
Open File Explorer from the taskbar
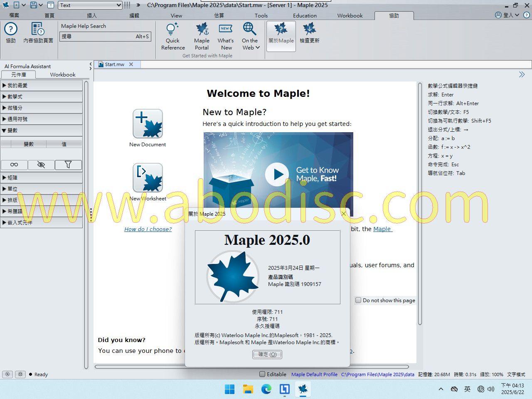pyautogui.click(x=248, y=389)
